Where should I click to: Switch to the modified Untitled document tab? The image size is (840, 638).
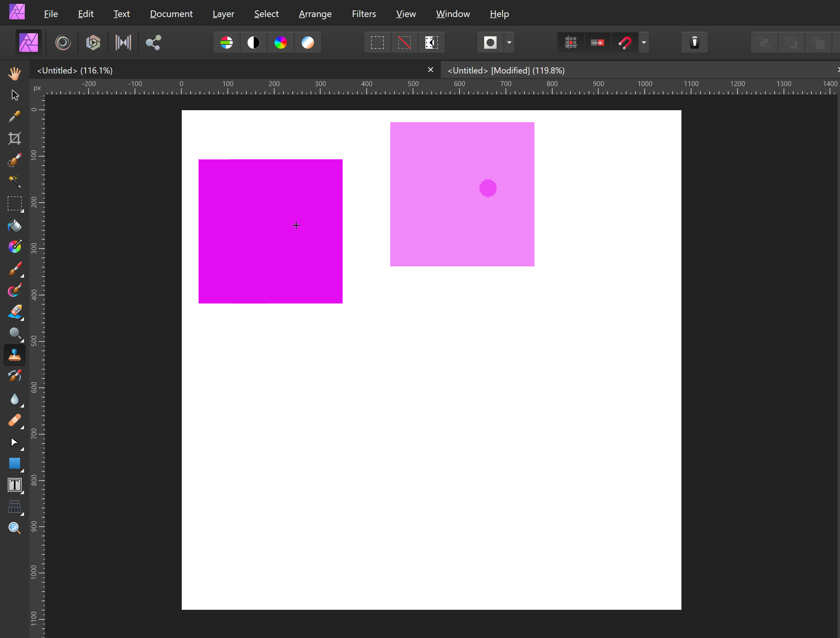click(507, 70)
